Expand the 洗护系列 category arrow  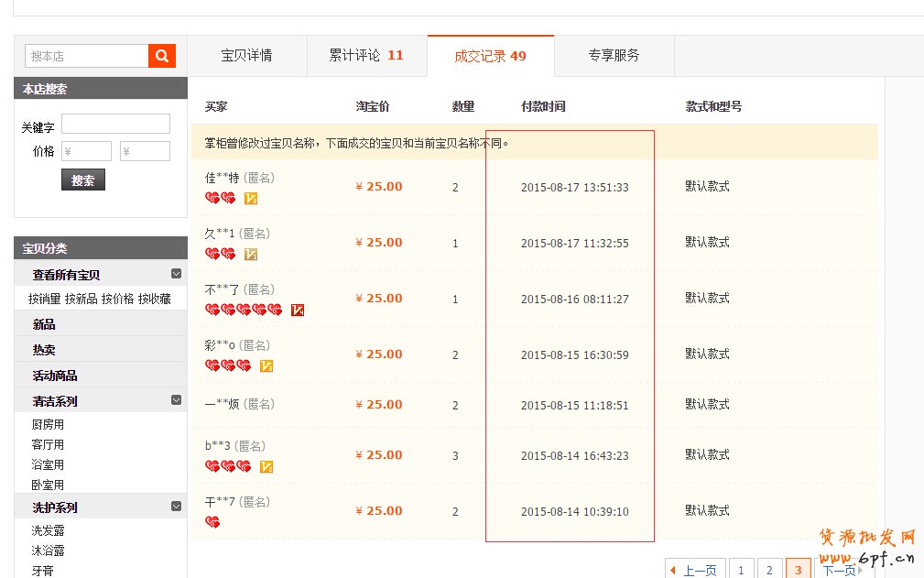[x=176, y=507]
